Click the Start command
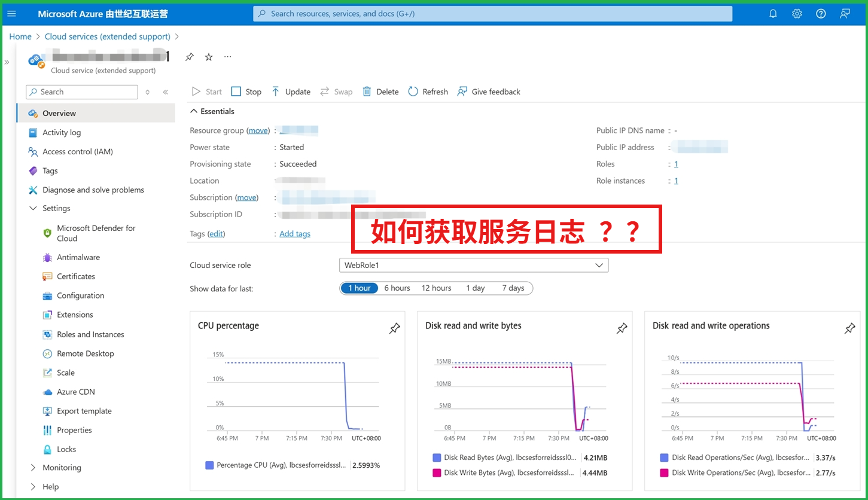The image size is (868, 500). [207, 92]
